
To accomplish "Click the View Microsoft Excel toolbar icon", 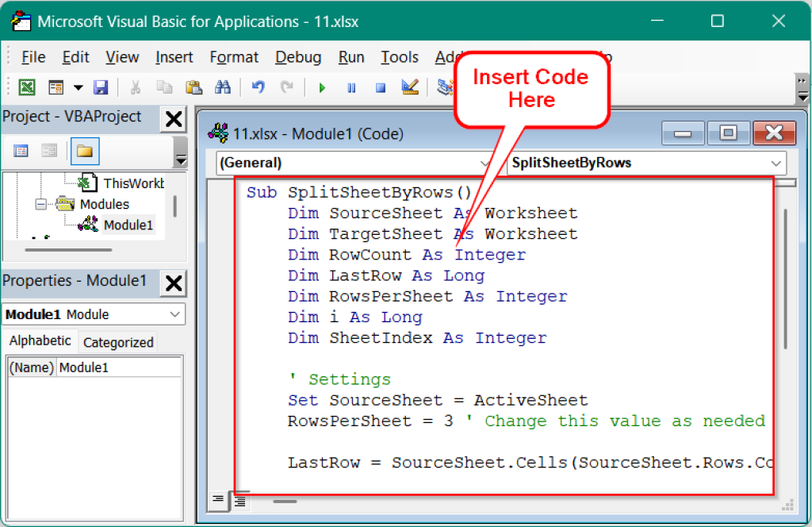I will click(x=26, y=87).
